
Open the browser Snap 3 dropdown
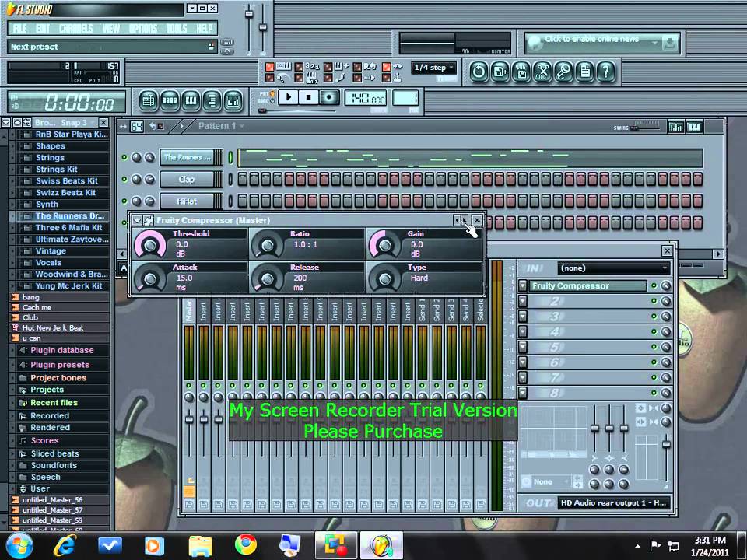click(x=77, y=123)
